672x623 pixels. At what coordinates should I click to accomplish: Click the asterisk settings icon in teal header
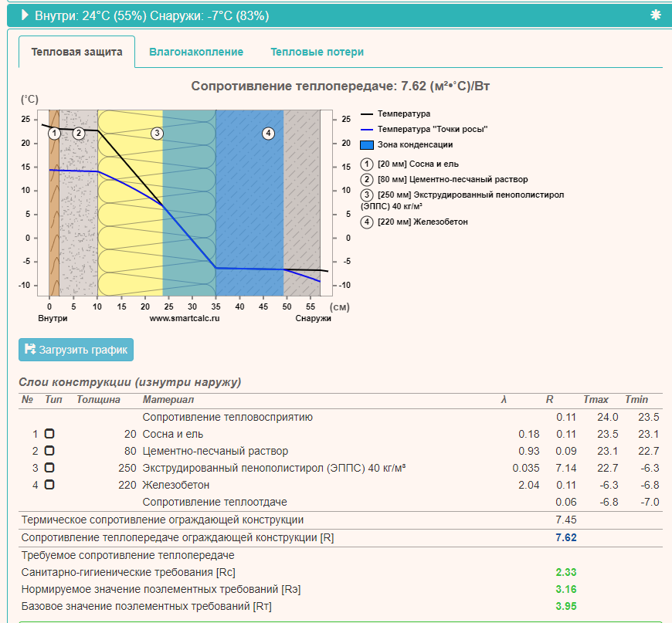(655, 15)
